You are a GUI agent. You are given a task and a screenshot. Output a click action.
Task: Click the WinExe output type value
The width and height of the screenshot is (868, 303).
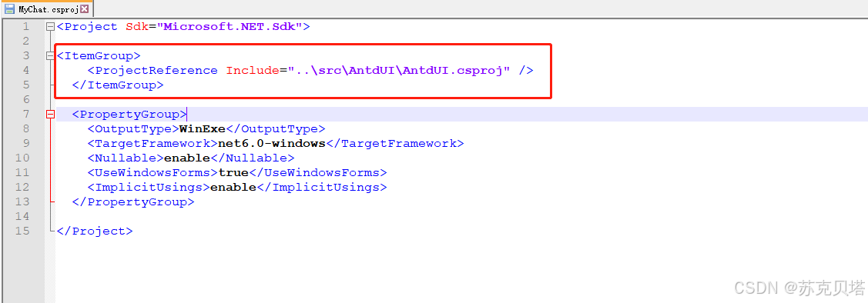tap(202, 129)
